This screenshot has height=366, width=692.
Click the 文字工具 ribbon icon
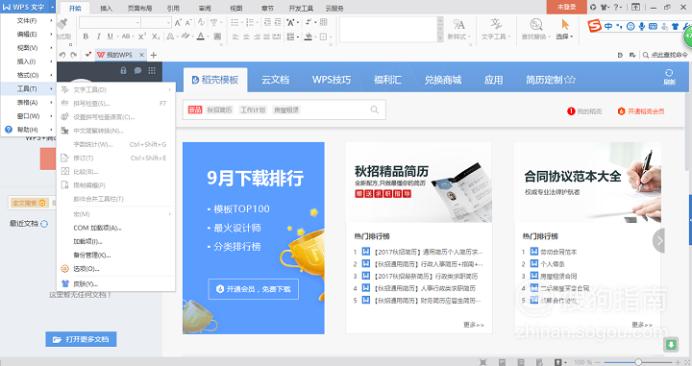click(496, 24)
